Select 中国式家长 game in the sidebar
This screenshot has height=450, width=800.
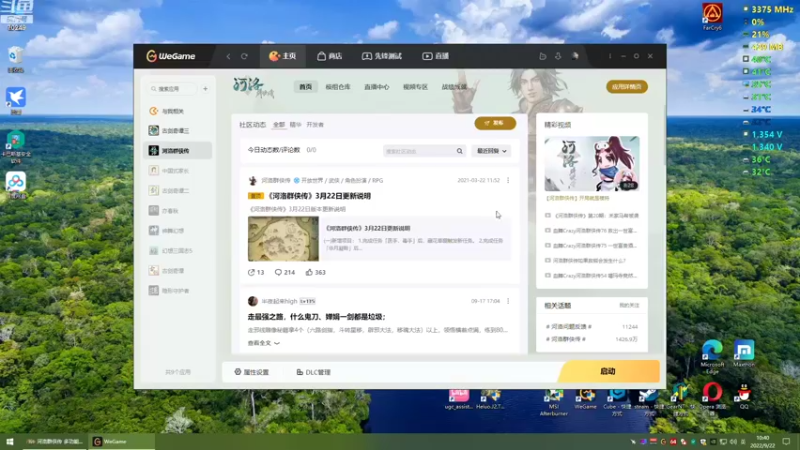[x=178, y=170]
